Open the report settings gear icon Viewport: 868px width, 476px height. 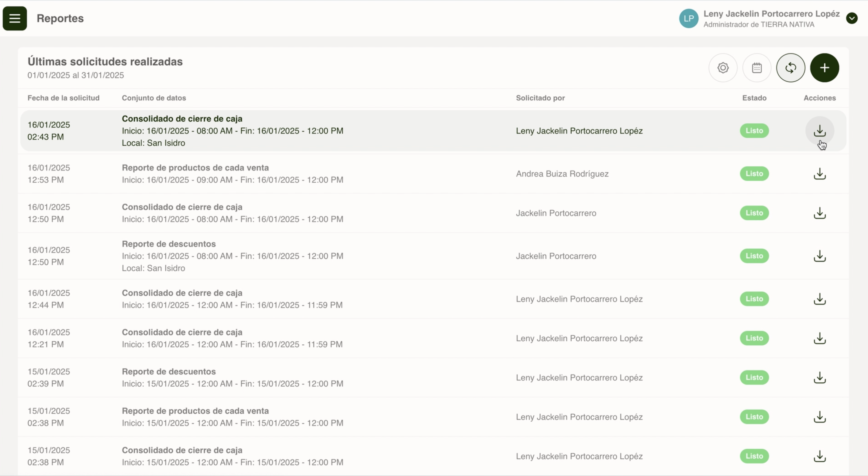click(723, 68)
